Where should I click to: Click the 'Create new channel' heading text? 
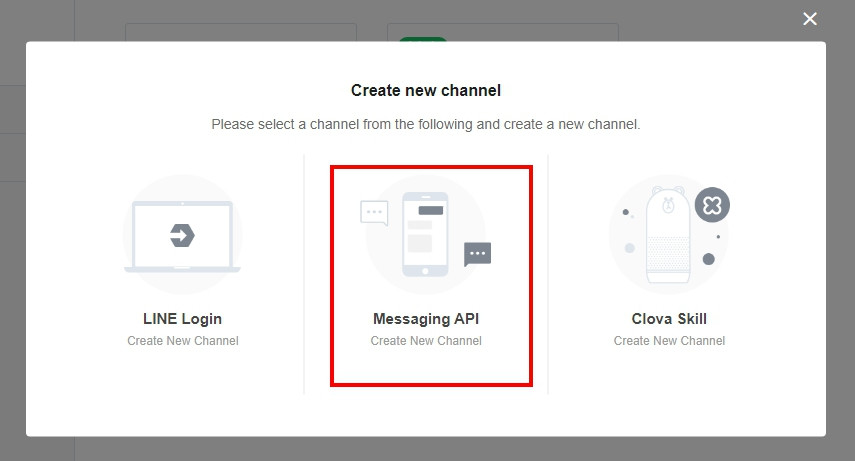tap(426, 91)
